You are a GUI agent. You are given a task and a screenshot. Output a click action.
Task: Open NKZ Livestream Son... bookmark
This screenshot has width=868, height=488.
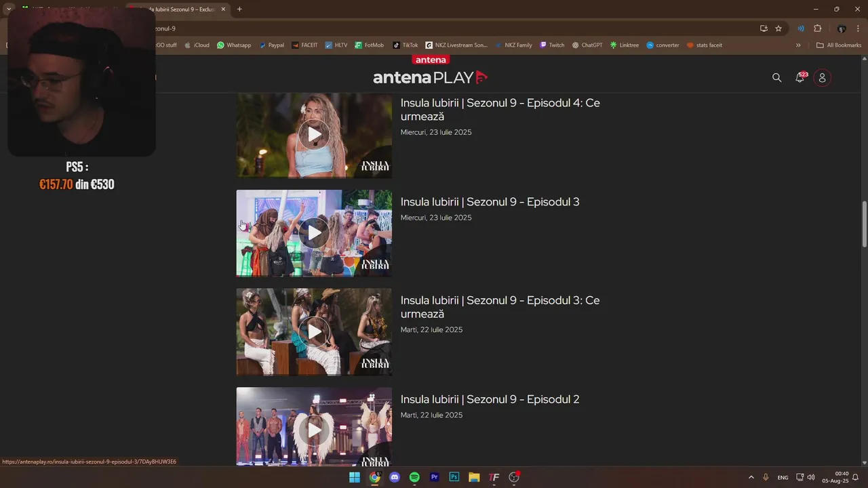[456, 45]
